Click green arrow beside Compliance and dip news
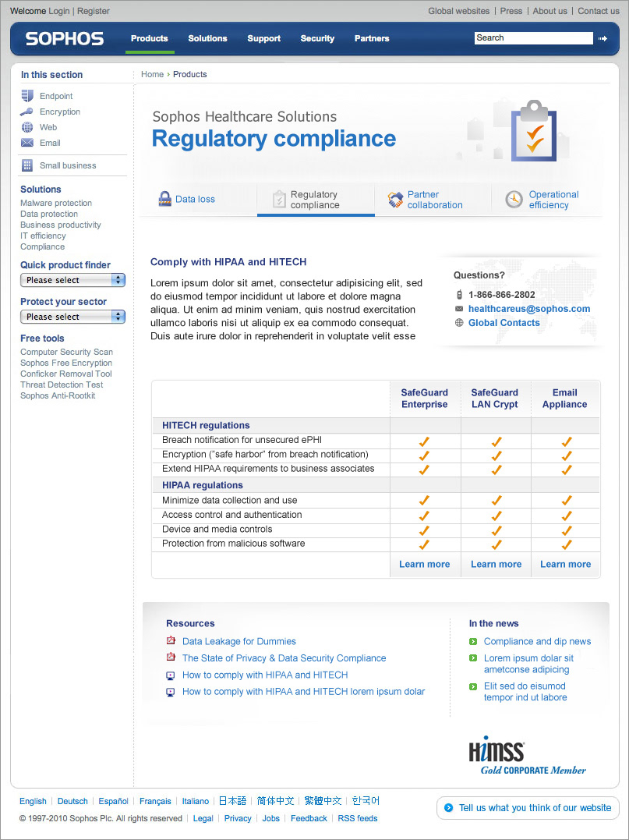Screen dimensions: 629x840 472,641
